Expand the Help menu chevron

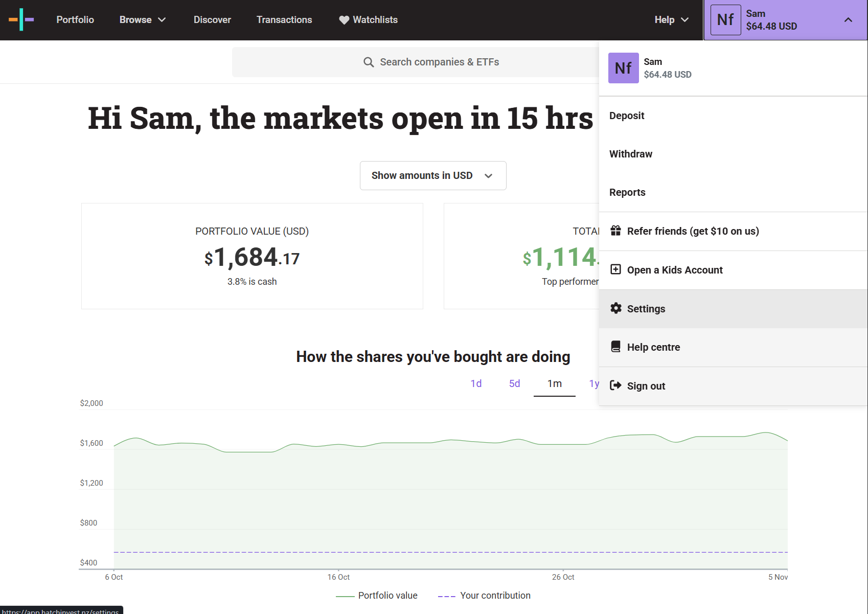coord(685,20)
